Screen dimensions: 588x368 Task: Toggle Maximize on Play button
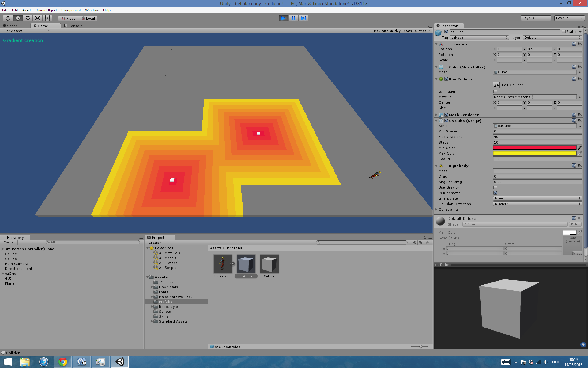[x=387, y=31]
